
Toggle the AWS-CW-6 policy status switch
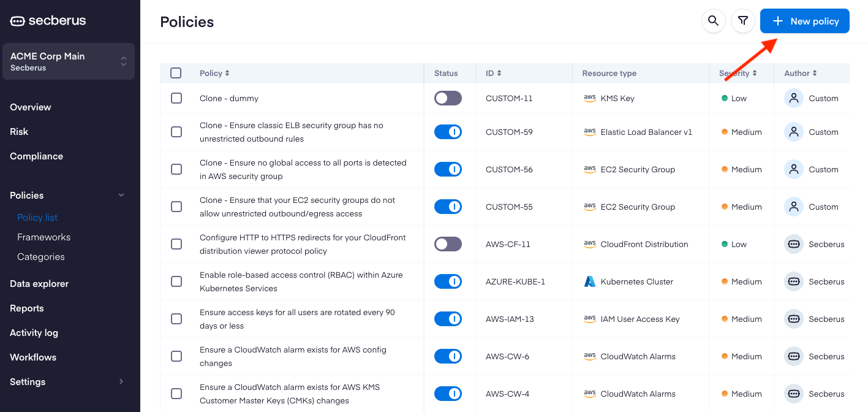tap(448, 356)
